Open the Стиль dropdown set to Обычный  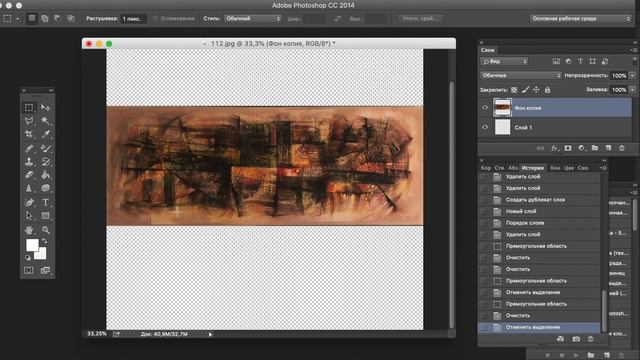[x=252, y=19]
